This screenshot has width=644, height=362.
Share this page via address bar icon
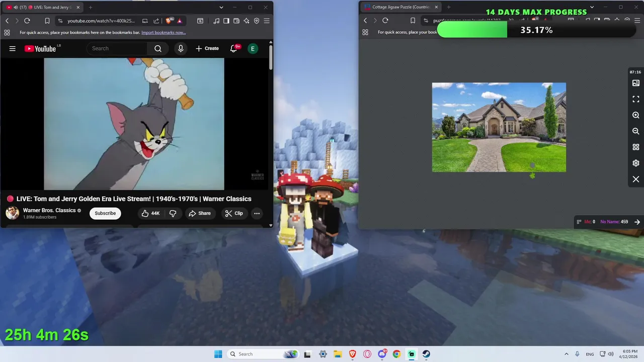156,21
